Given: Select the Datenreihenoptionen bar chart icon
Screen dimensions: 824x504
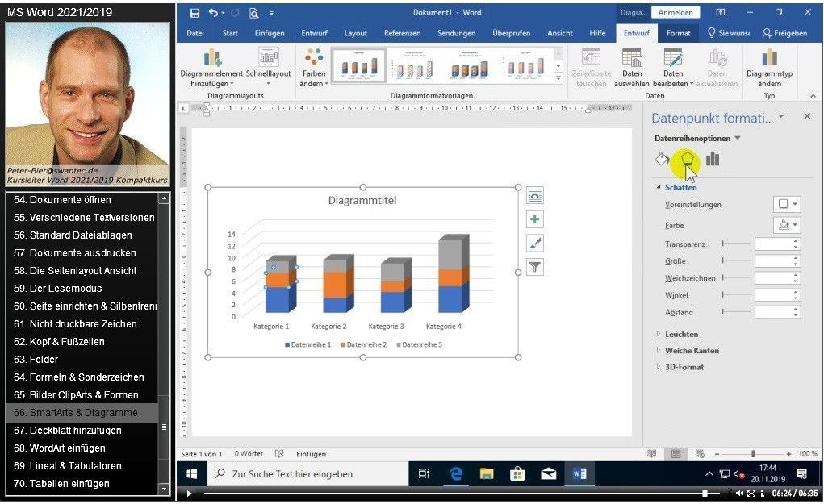Looking at the screenshot, I should [x=712, y=160].
